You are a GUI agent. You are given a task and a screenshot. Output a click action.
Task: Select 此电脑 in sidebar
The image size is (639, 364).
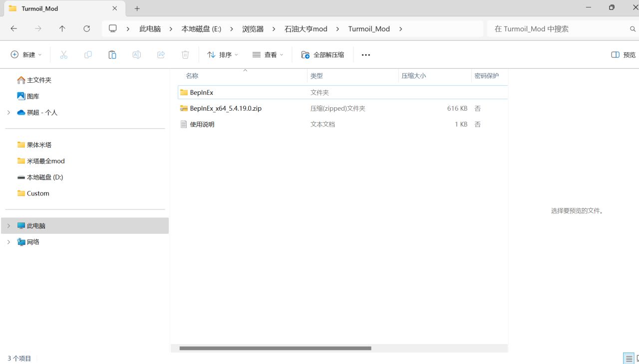pos(85,226)
